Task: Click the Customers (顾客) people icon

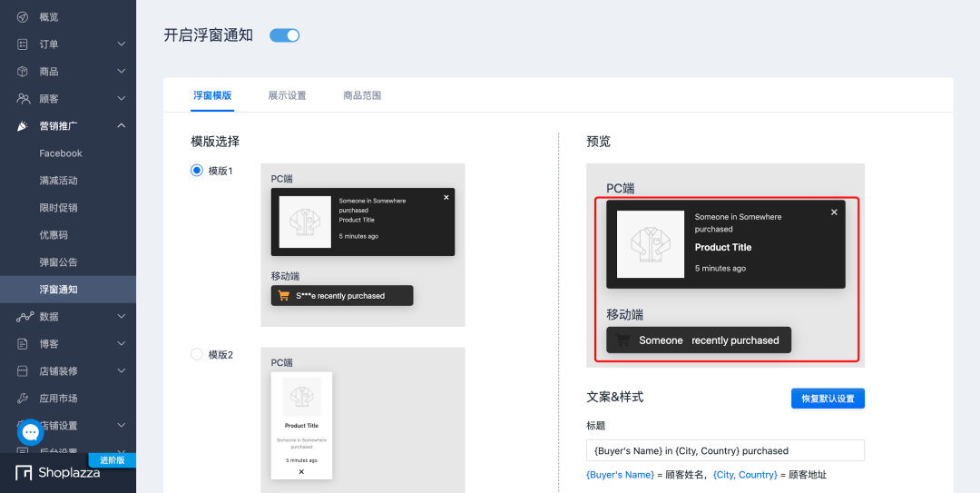Action: click(24, 99)
